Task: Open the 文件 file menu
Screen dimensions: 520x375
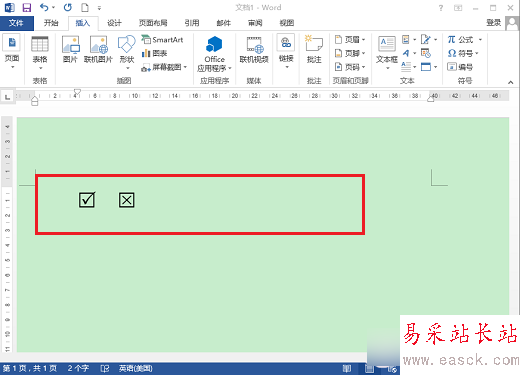Action: coord(16,23)
